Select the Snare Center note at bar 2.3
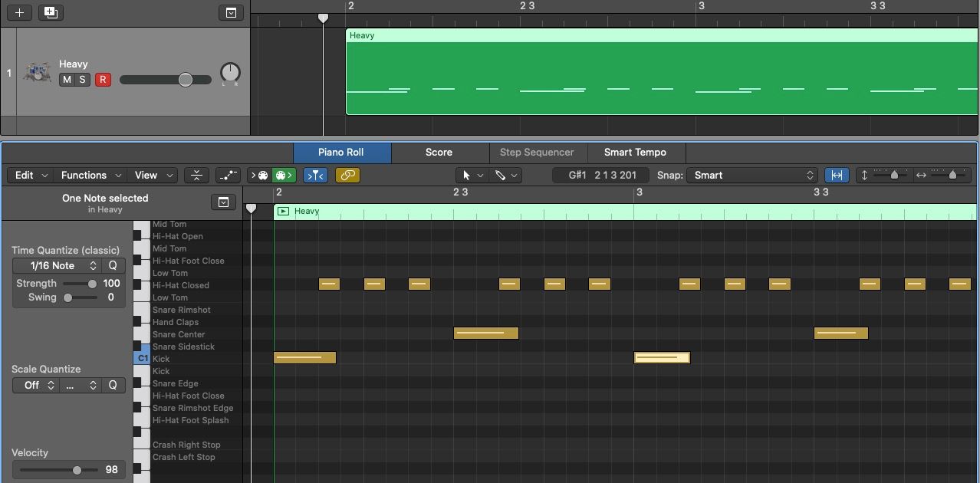This screenshot has width=980, height=483. 486,333
